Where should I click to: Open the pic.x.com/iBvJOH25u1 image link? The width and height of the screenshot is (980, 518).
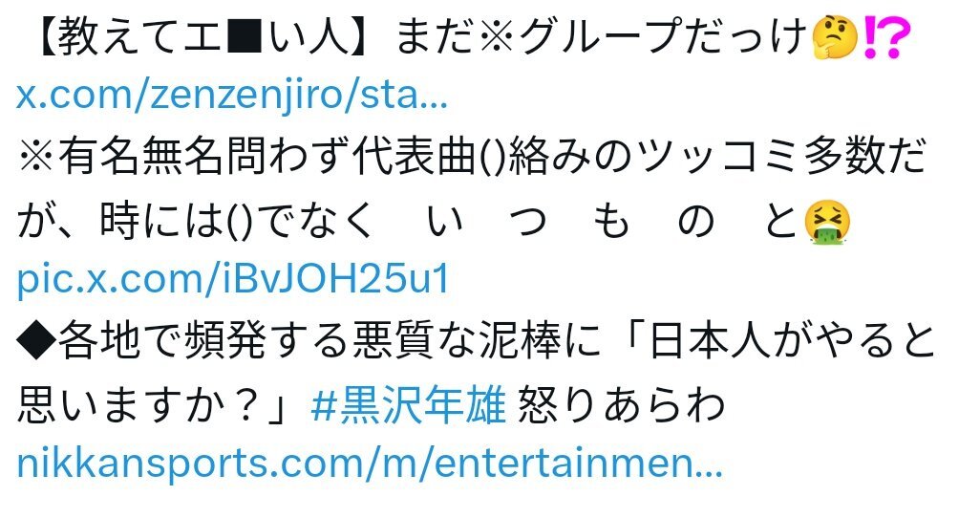(x=233, y=279)
